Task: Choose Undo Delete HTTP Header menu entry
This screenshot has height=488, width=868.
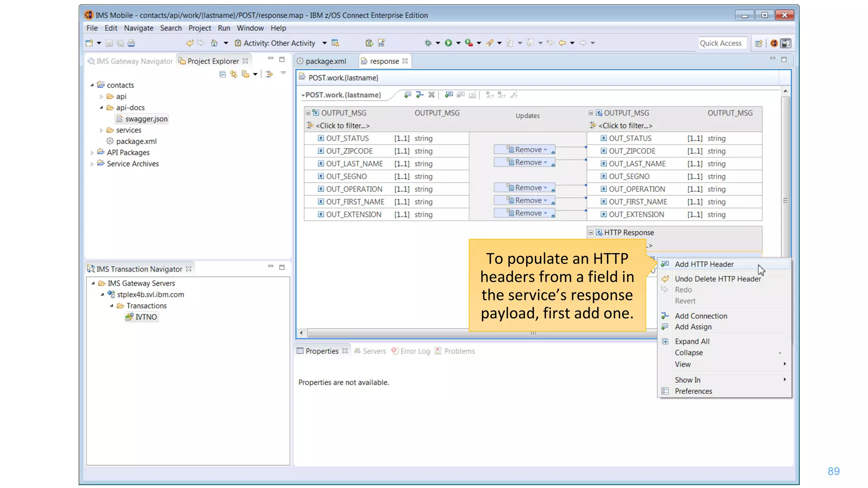Action: click(724, 279)
